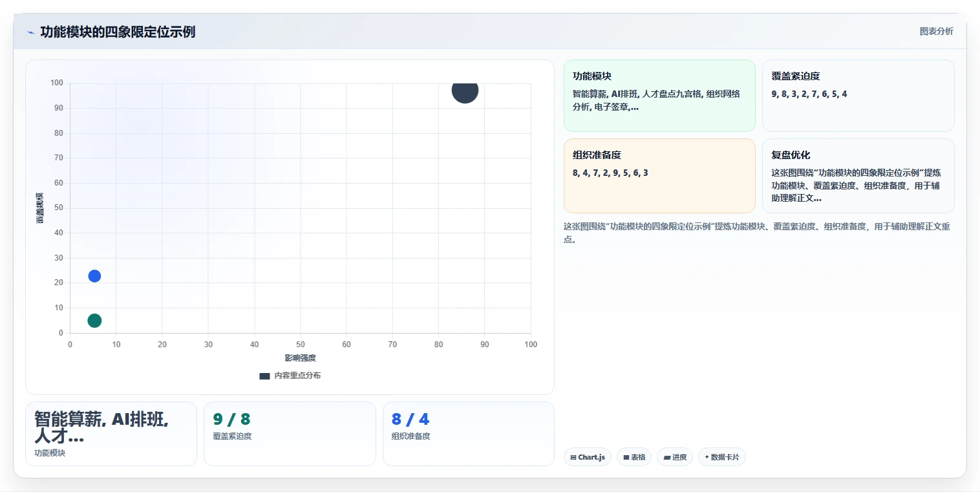Click the 表格 tag chip
Viewport: 980px width, 492px height.
pyautogui.click(x=634, y=457)
